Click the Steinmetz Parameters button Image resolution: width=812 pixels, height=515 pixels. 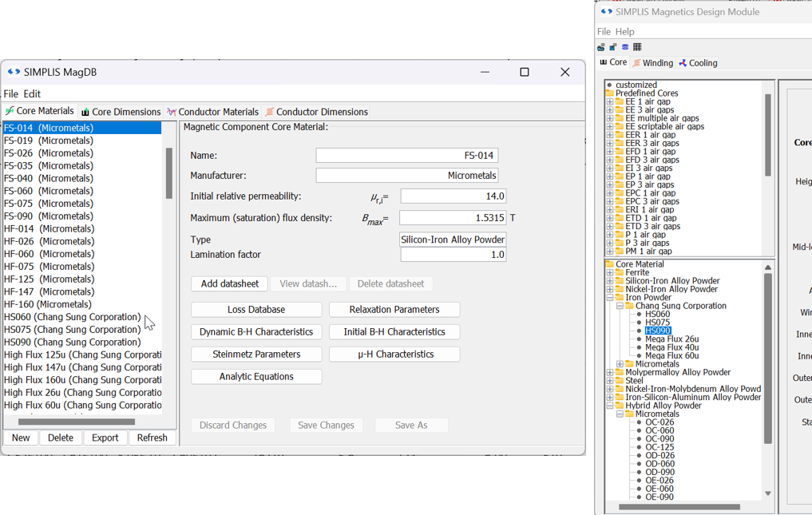[256, 355]
